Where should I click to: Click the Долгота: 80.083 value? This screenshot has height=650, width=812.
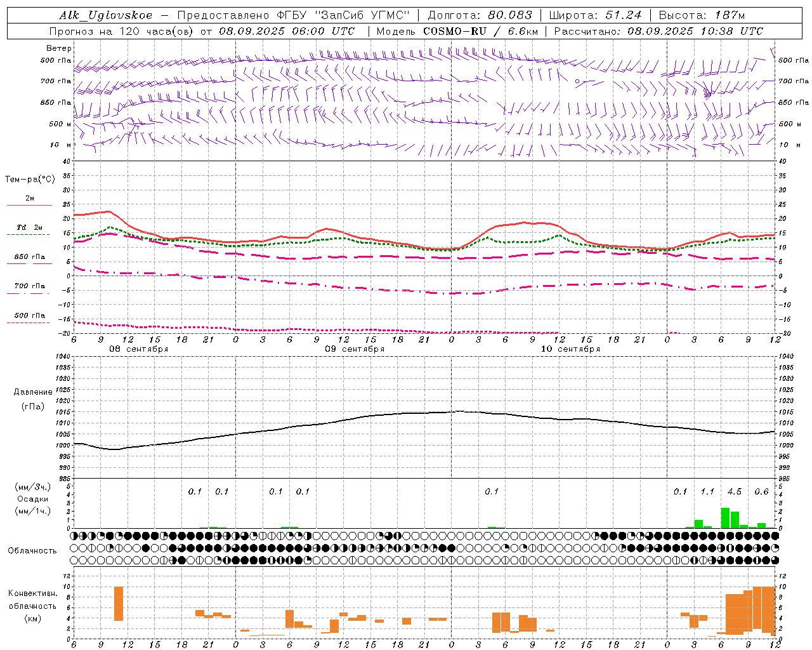480,15
